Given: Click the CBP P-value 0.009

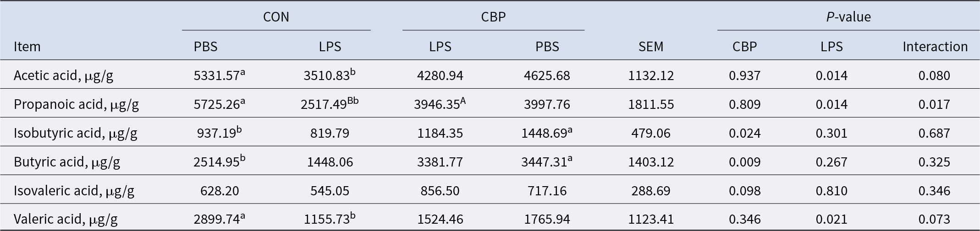Looking at the screenshot, I should point(744,162).
